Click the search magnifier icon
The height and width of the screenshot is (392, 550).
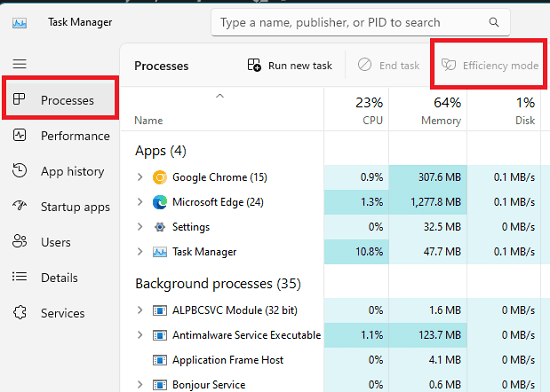click(x=494, y=22)
